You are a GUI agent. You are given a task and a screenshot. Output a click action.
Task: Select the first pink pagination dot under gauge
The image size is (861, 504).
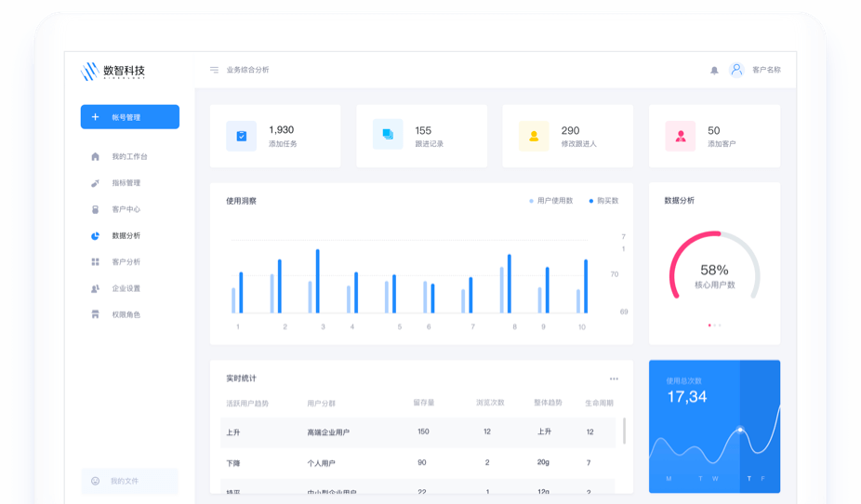709,325
